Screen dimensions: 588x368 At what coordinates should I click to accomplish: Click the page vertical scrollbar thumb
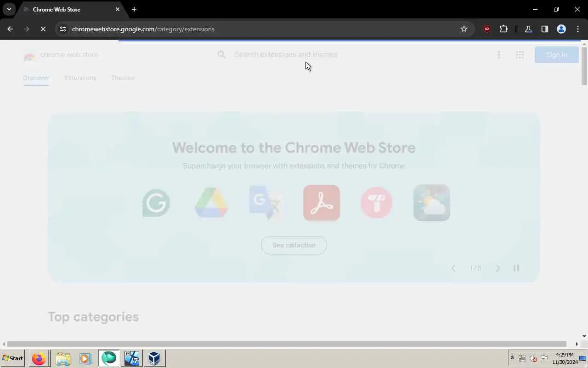click(x=584, y=66)
